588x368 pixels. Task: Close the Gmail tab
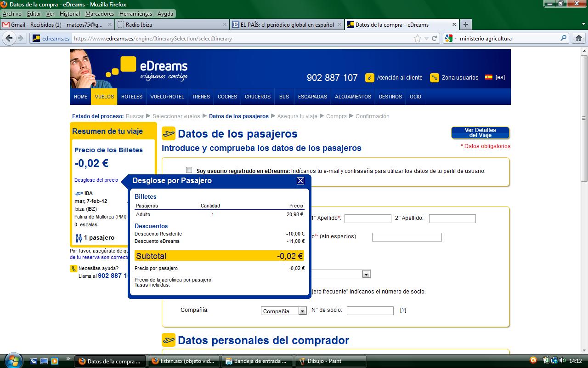click(110, 24)
